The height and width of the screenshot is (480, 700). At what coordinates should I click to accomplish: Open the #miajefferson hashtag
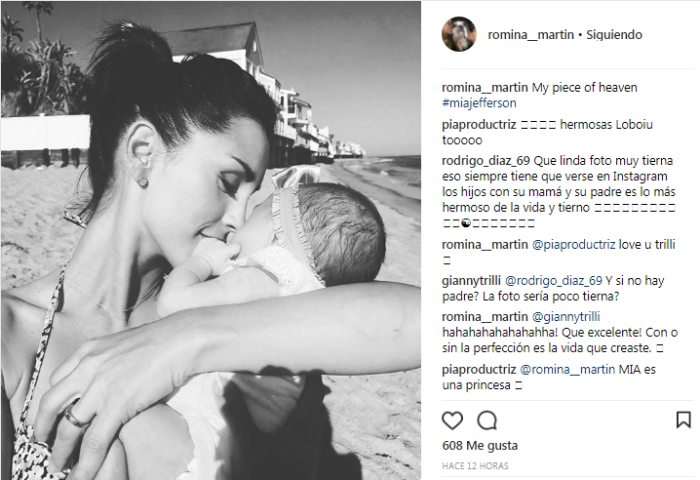(479, 103)
